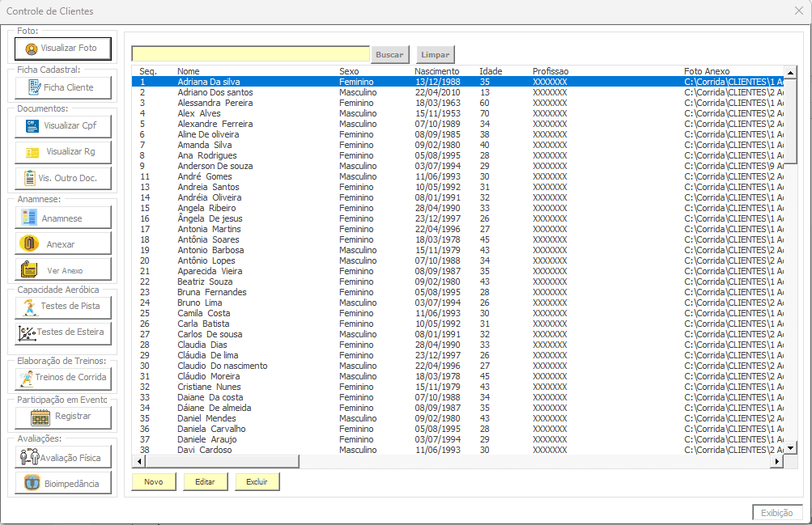
Task: Select client Camila Costa
Action: click(x=457, y=313)
